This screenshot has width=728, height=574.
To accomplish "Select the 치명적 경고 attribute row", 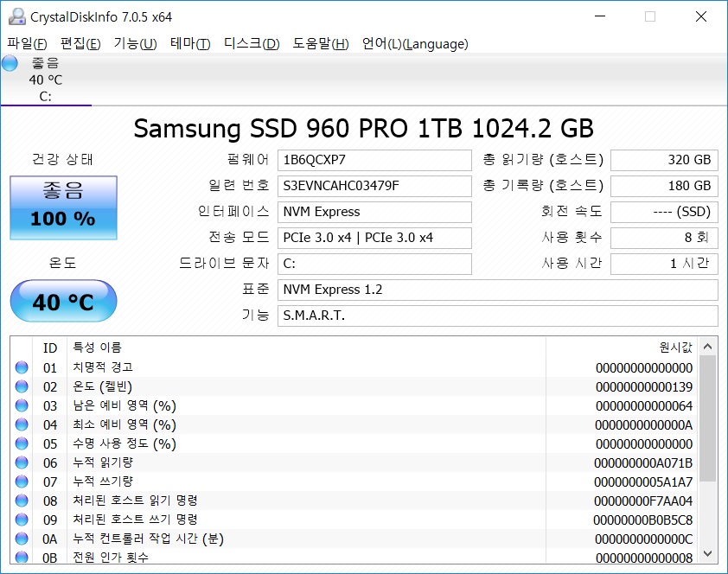I will pyautogui.click(x=354, y=367).
